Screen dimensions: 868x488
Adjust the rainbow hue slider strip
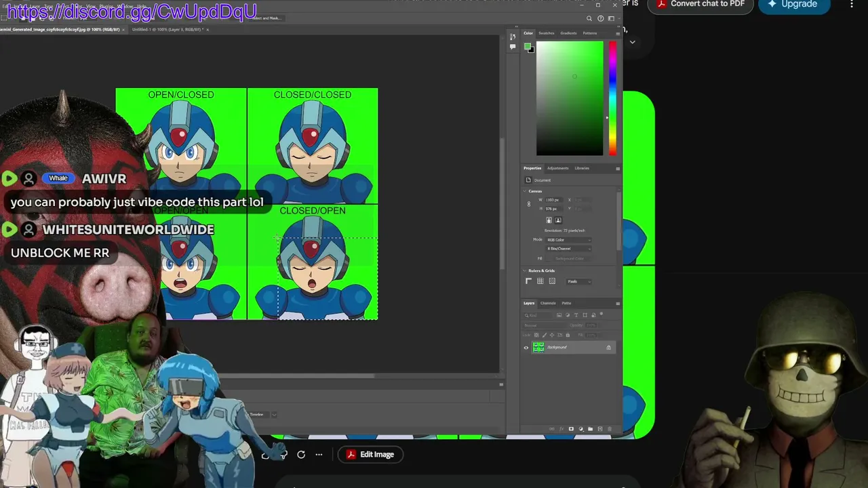[x=612, y=98]
